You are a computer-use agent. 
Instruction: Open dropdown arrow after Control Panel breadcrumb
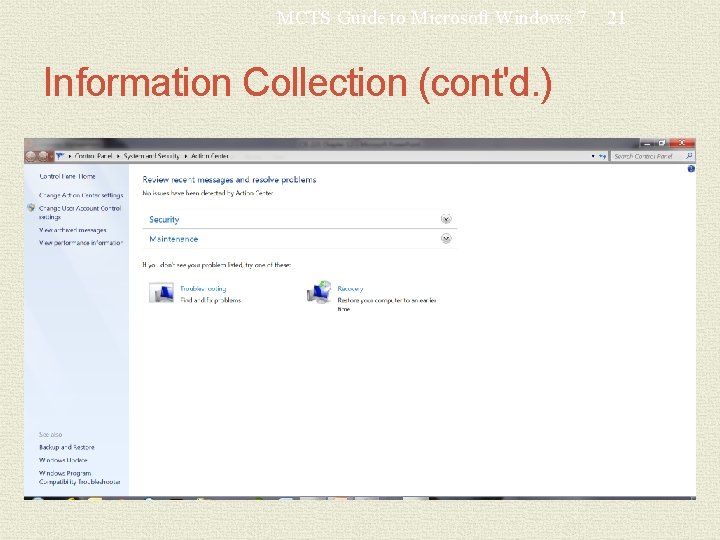118,156
